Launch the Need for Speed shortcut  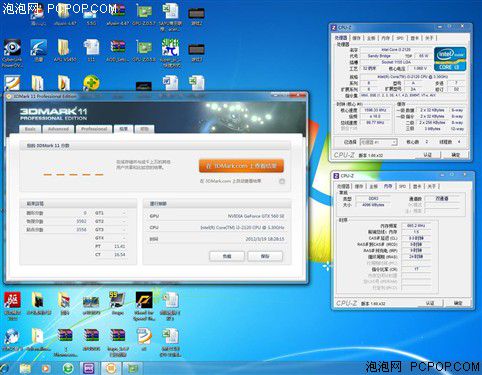coord(144,306)
